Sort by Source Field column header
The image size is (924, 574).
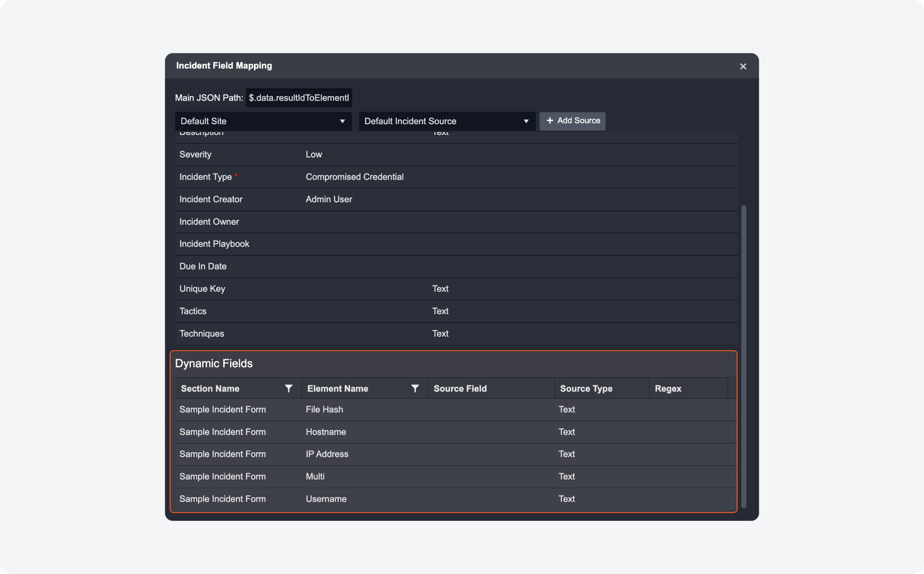[460, 389]
